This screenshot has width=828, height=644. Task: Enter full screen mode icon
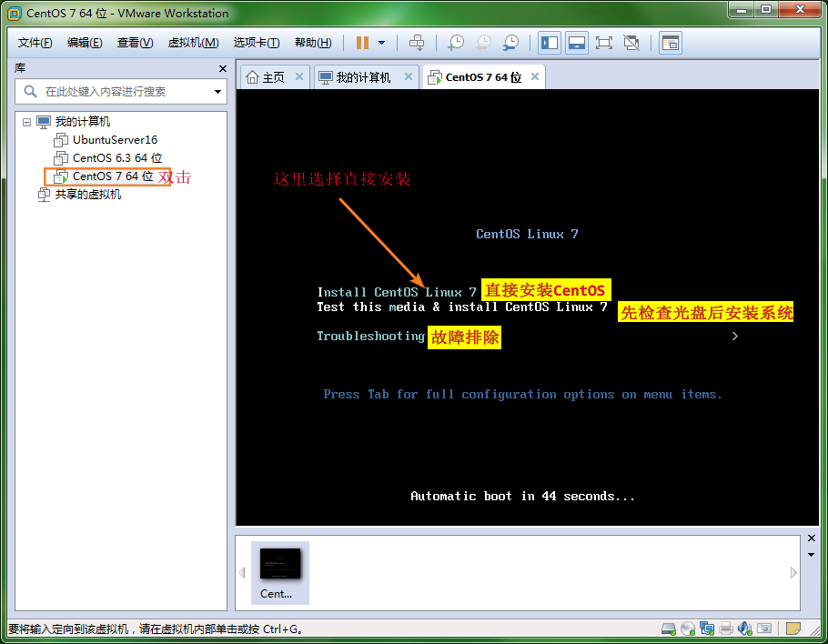point(603,43)
